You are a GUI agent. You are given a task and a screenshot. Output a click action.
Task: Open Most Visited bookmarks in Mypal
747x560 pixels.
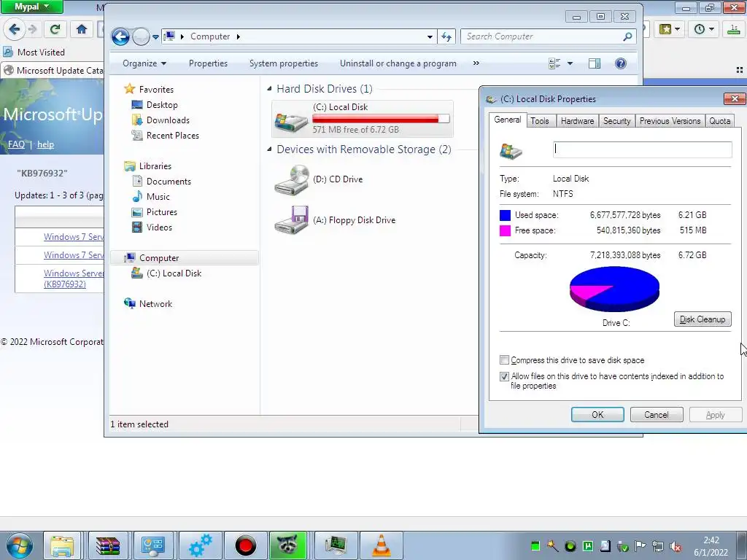point(34,52)
